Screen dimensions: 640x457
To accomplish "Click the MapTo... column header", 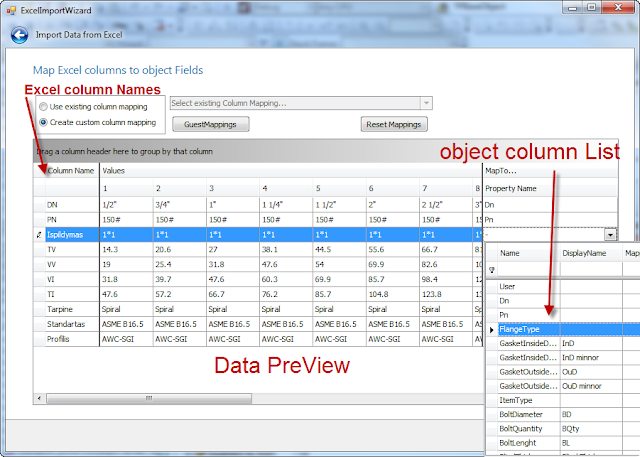I will [x=551, y=171].
